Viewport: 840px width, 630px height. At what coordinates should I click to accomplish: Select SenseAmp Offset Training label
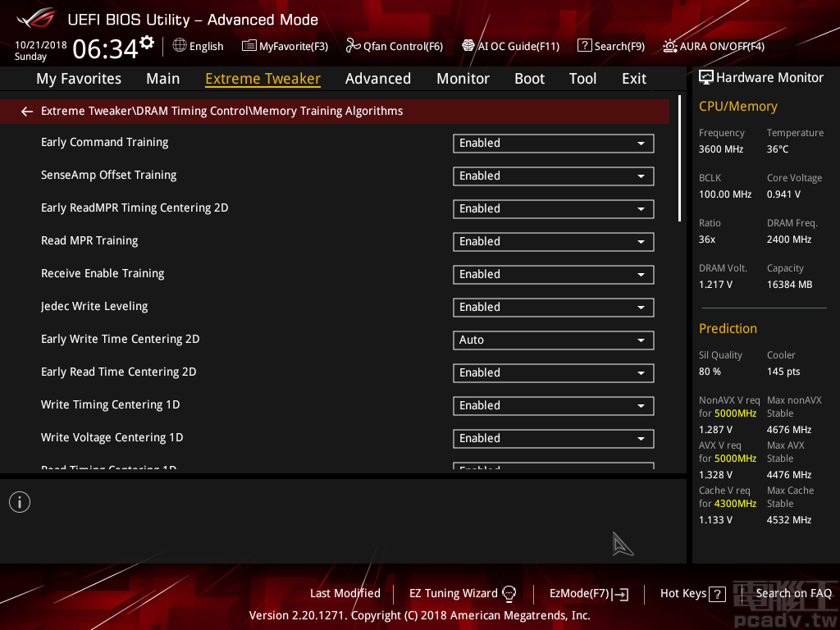(x=109, y=176)
